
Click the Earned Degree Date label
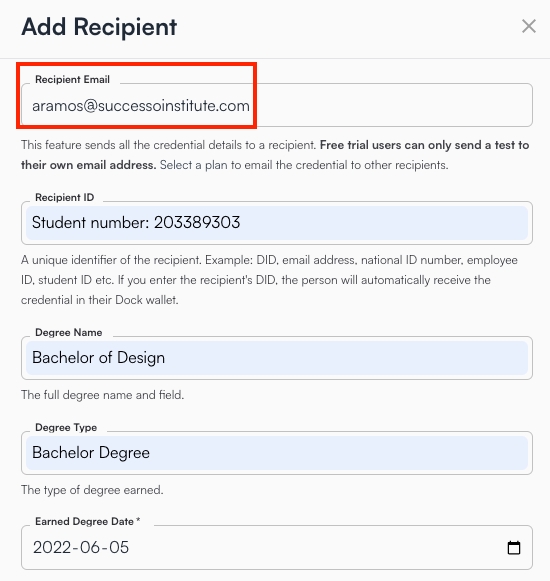87,521
